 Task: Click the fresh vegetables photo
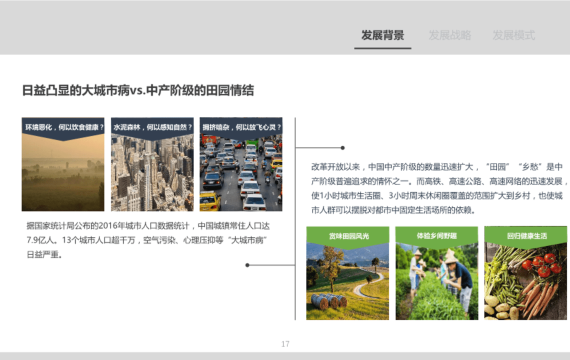pyautogui.click(x=526, y=273)
